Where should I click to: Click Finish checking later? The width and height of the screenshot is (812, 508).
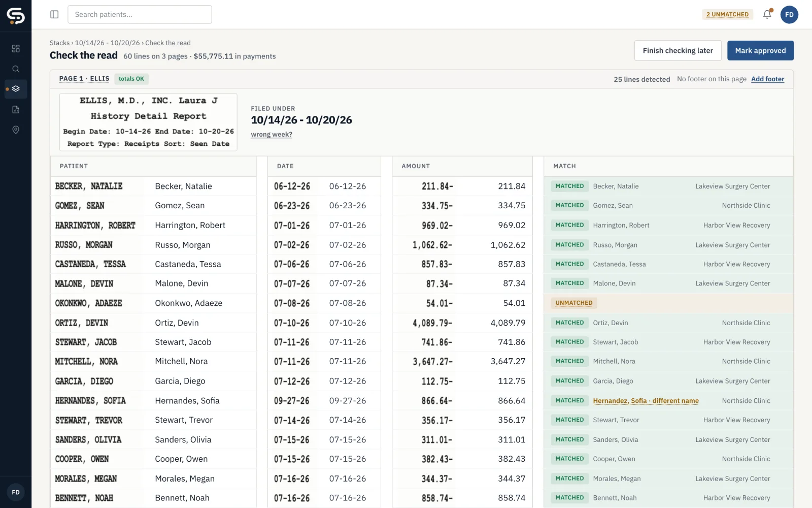click(x=678, y=50)
